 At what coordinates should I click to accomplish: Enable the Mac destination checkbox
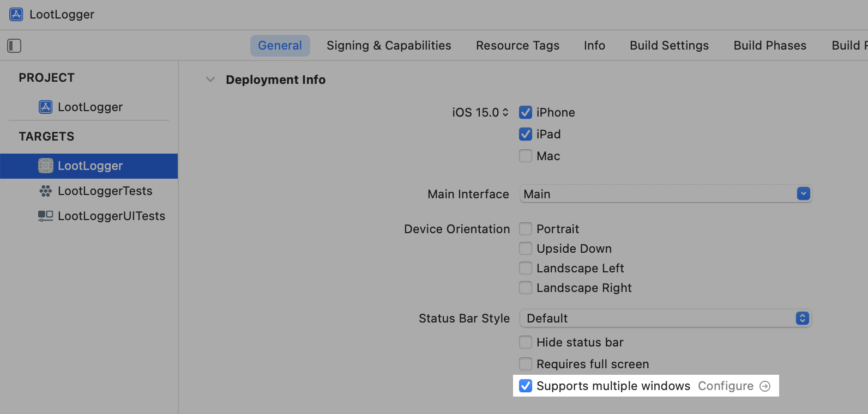[526, 156]
